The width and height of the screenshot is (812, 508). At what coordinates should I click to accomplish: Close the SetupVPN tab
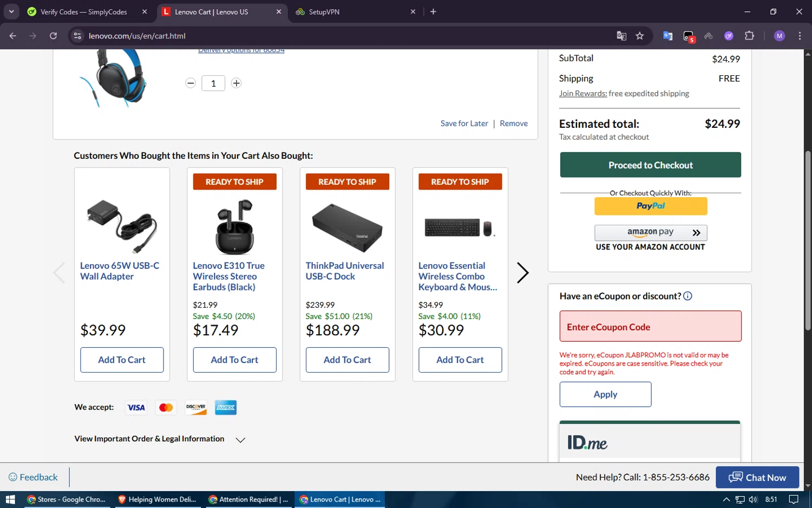413,12
